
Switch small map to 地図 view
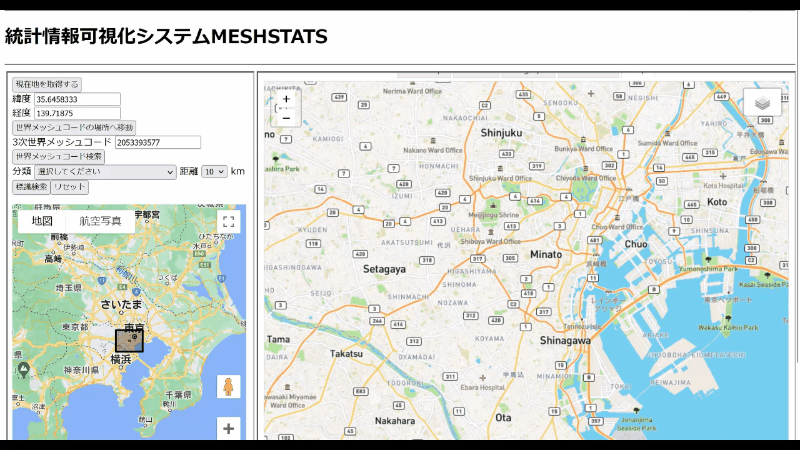[42, 221]
